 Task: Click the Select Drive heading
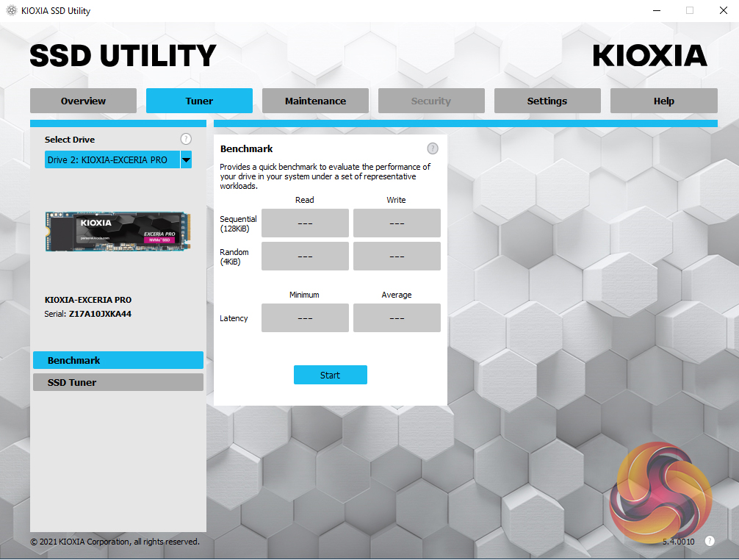[70, 140]
